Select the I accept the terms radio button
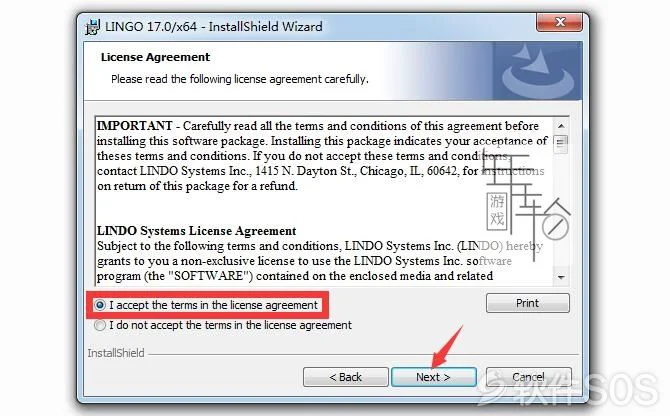The image size is (670, 416). 100,305
